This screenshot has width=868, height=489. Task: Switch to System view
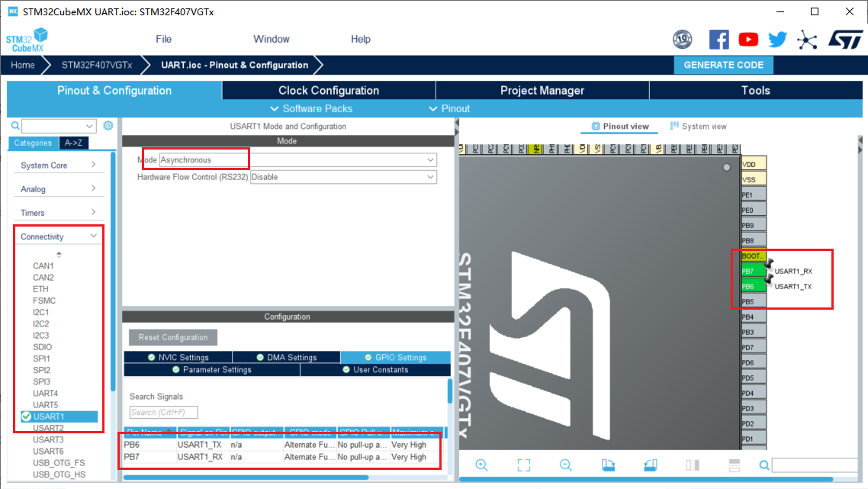[698, 127]
